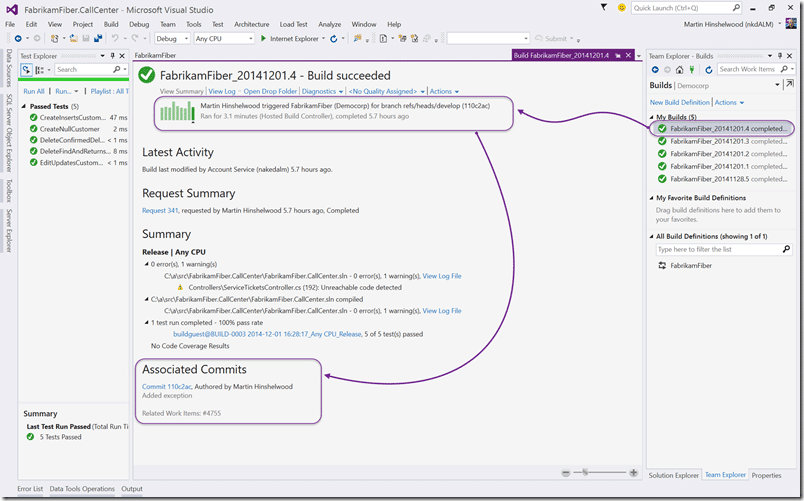This screenshot has height=501, width=804.
Task: Pop out the Builds page to a new window
Action: pyautogui.click(x=790, y=84)
